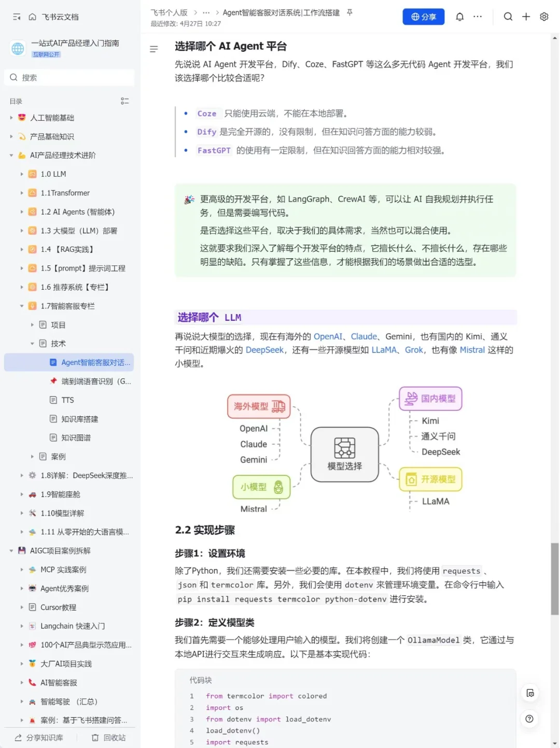The width and height of the screenshot is (560, 748).
Task: Open 端到端语音识别 page
Action: 96,381
